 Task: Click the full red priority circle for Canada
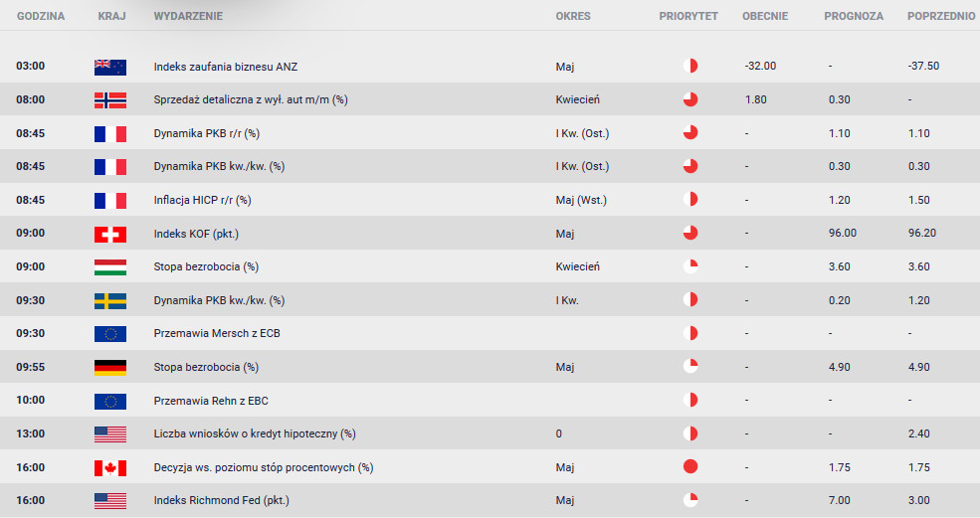pos(690,466)
